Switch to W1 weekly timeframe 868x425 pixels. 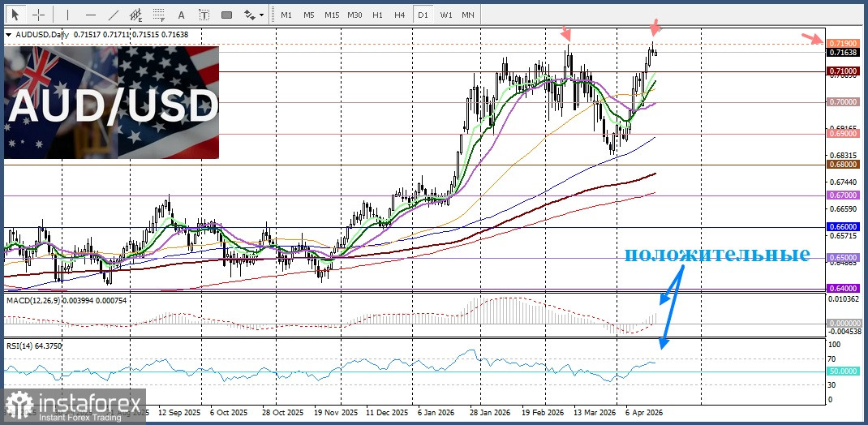click(x=445, y=15)
